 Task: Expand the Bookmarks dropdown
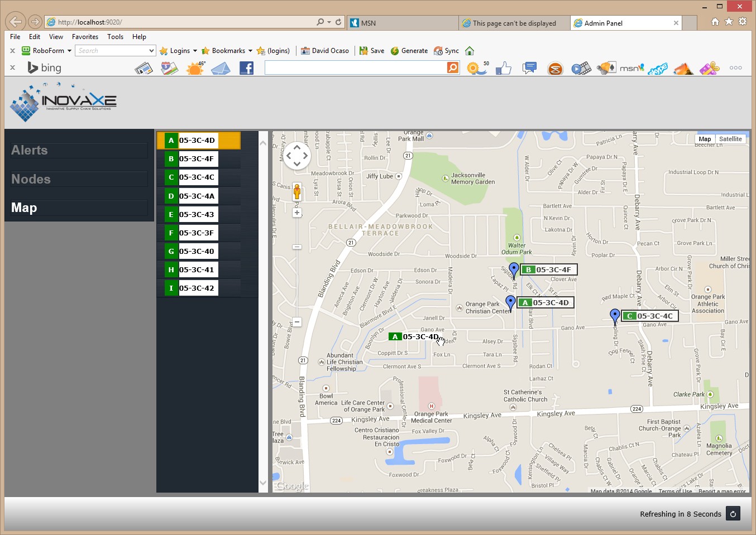250,51
